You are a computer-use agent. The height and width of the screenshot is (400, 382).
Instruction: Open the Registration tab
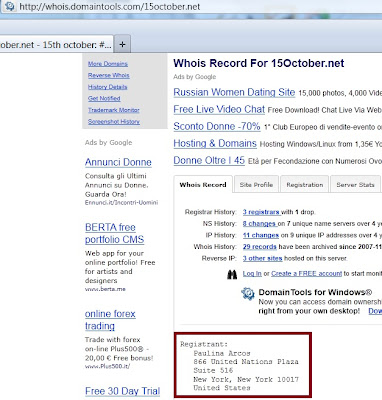[x=305, y=185]
